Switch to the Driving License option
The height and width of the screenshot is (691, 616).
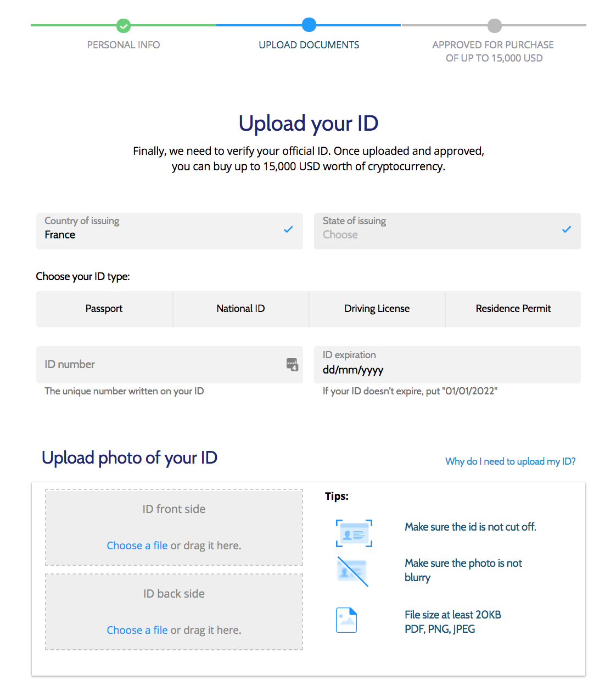[x=377, y=309]
